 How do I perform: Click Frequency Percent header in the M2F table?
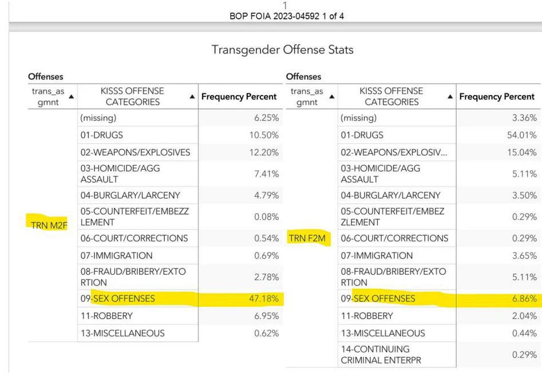239,97
